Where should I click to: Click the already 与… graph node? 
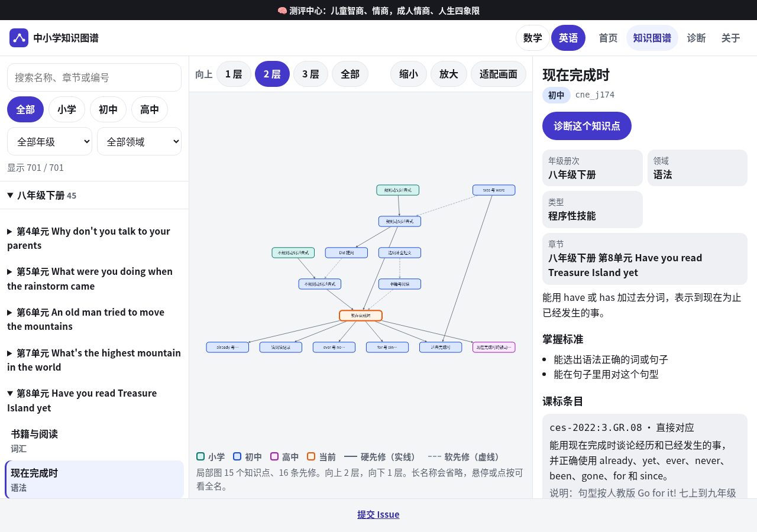(228, 348)
